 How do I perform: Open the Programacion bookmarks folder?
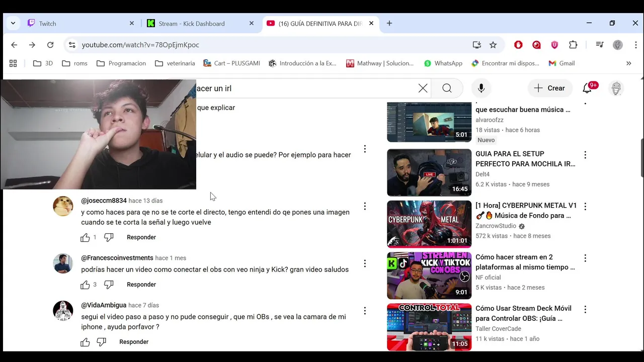121,63
